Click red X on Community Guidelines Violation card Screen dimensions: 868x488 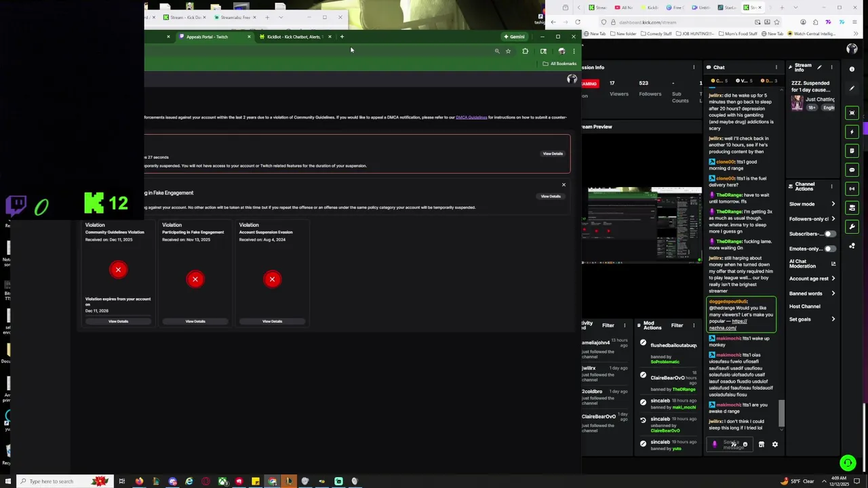click(x=118, y=270)
